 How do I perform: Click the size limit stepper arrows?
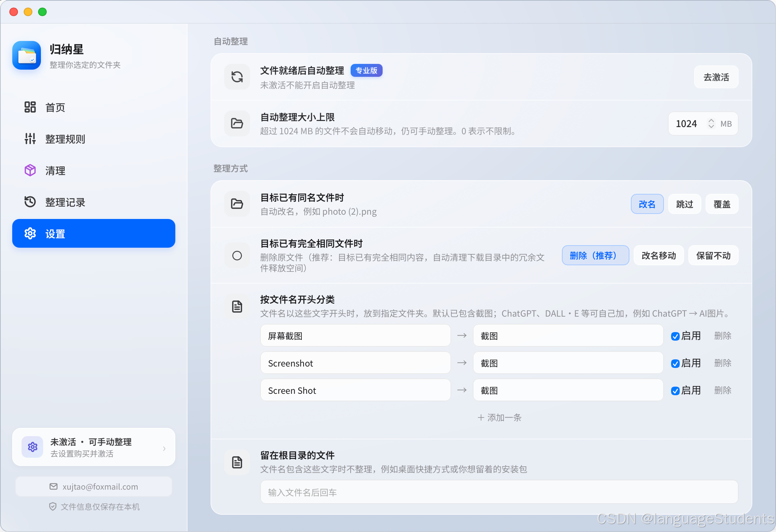tap(711, 123)
